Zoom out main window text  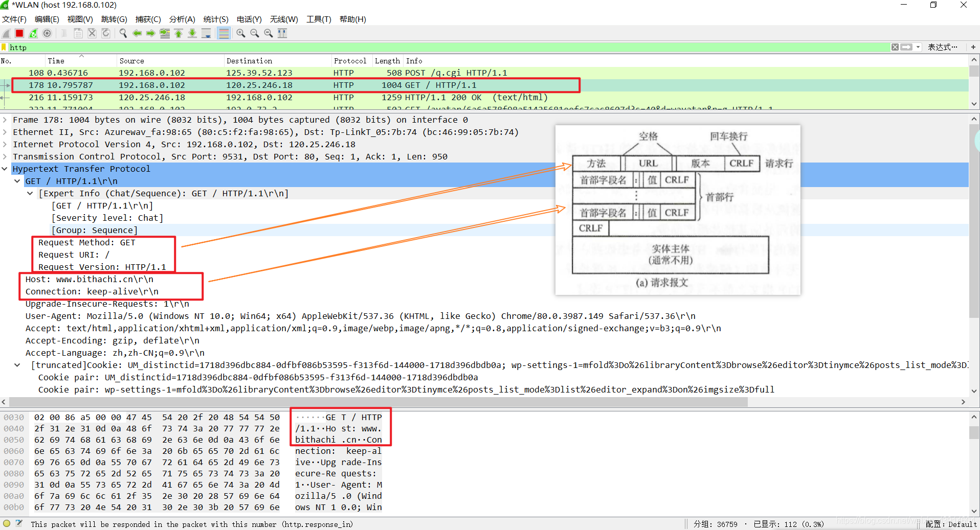[x=255, y=33]
